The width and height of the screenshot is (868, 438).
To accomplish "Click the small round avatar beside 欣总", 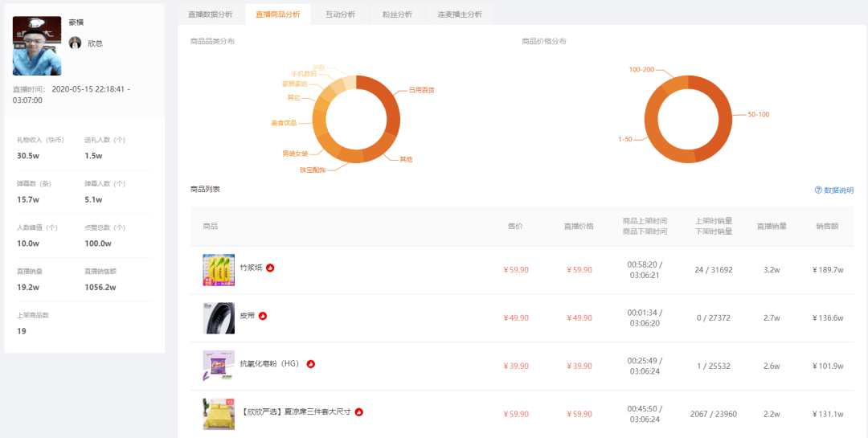I will pyautogui.click(x=75, y=43).
